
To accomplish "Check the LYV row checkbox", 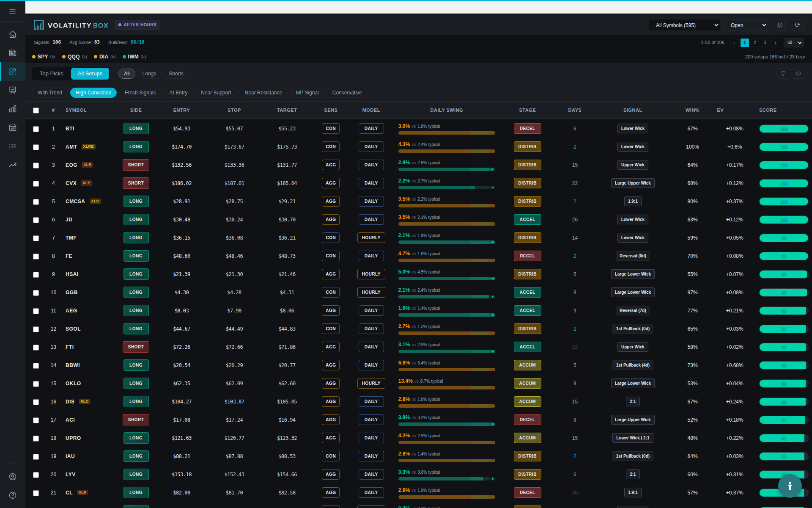I will (36, 475).
